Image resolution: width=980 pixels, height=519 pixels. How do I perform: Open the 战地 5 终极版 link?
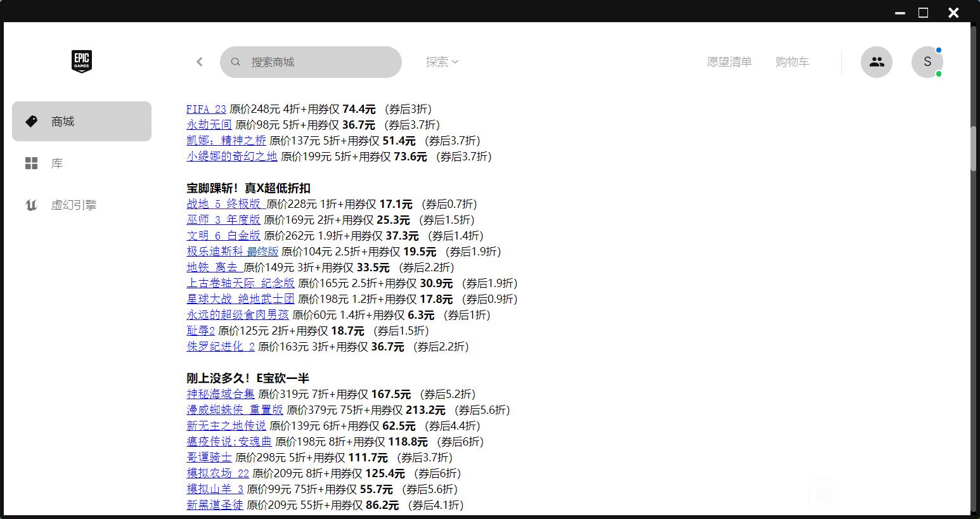pyautogui.click(x=225, y=204)
